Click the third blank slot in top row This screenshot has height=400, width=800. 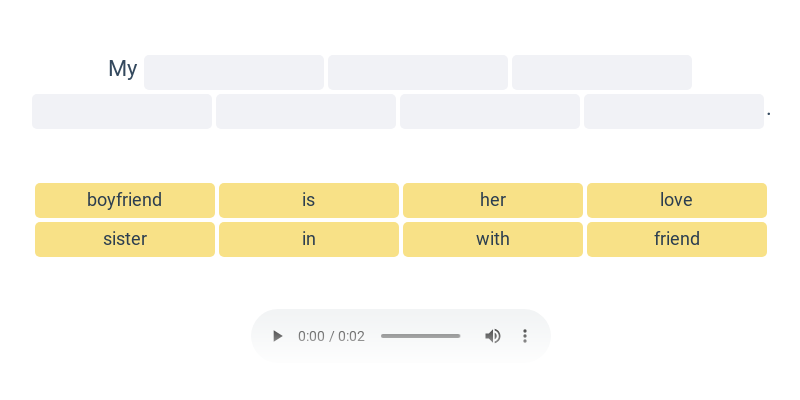(602, 73)
